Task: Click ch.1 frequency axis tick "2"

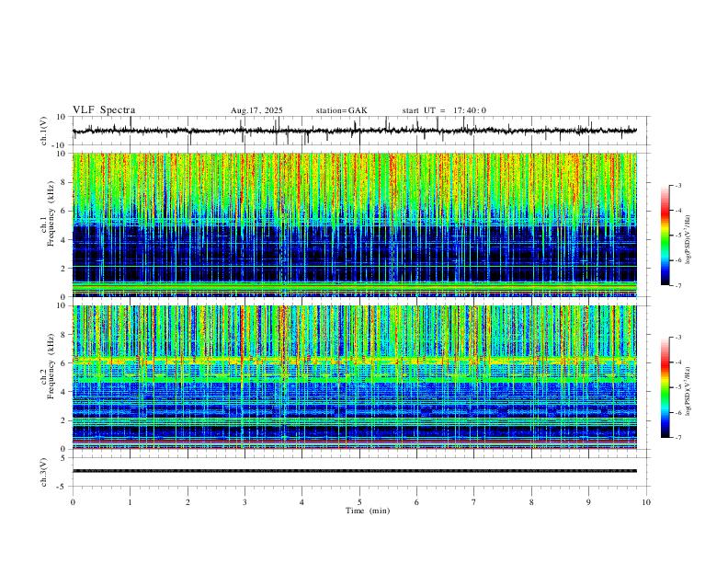Action: [x=64, y=269]
